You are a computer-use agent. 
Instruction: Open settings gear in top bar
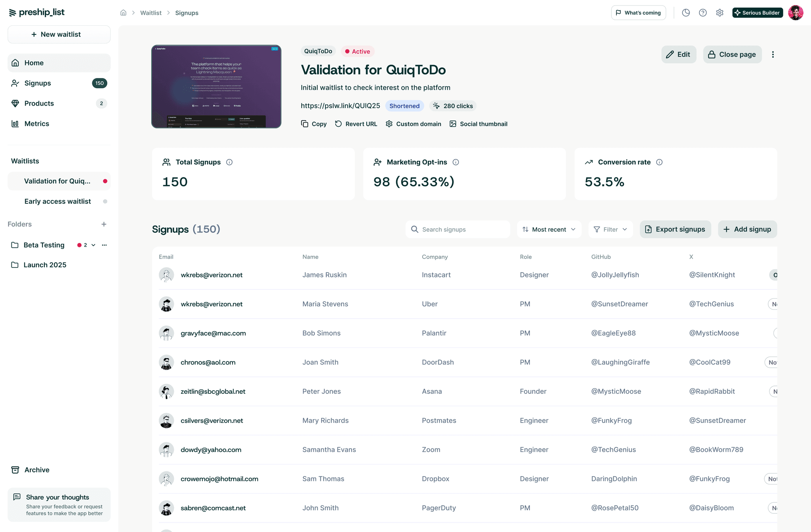click(720, 13)
